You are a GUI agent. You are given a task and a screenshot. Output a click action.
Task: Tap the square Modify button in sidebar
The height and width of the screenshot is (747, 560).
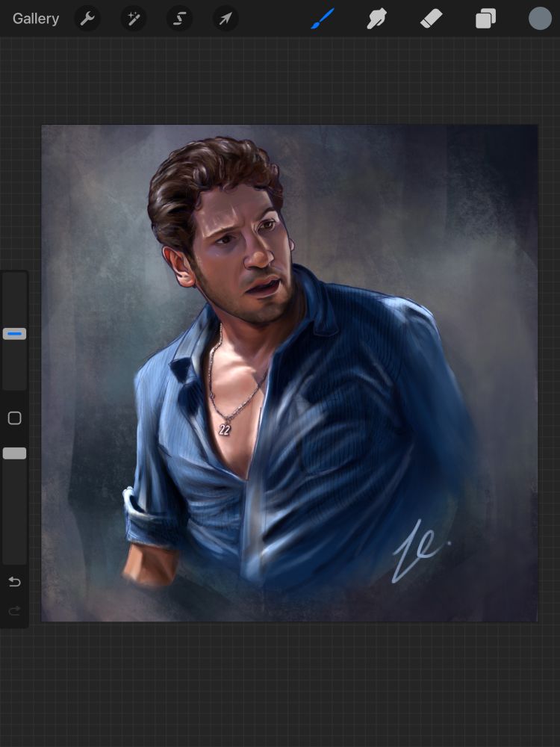(14, 418)
